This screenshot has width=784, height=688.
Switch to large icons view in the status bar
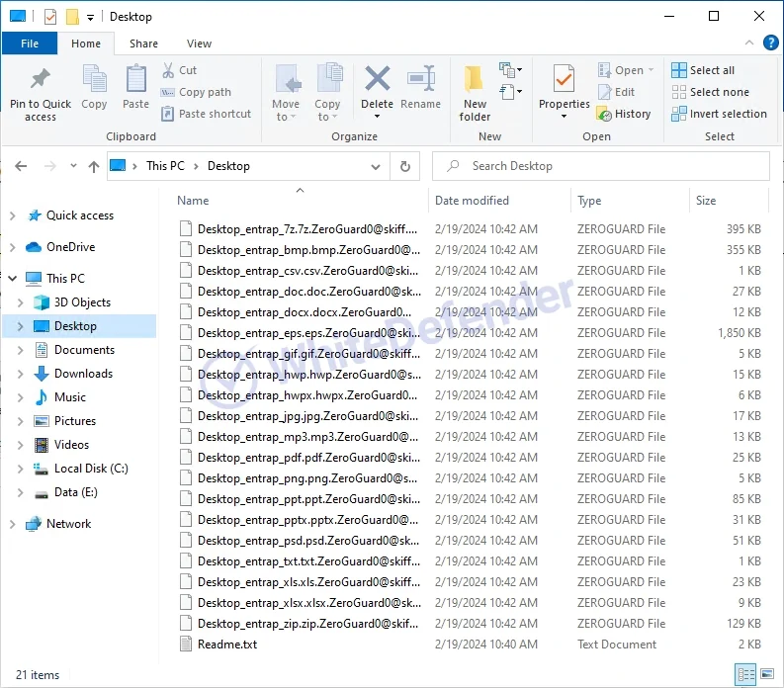766,674
